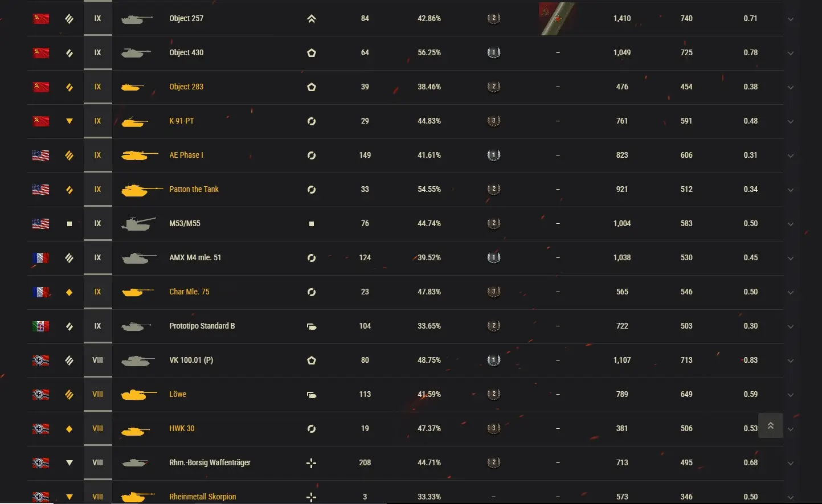Click the Löwe gold tank silhouette
The image size is (822, 504).
coord(138,394)
